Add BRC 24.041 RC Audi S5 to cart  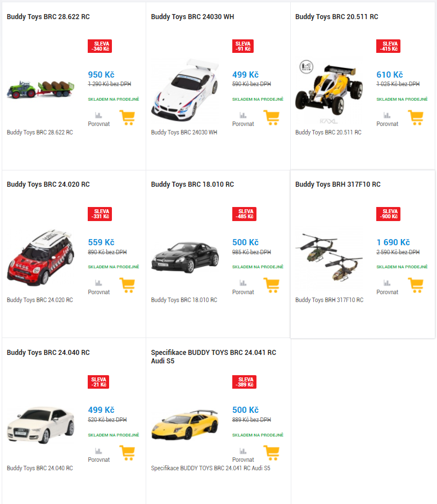[x=272, y=453]
